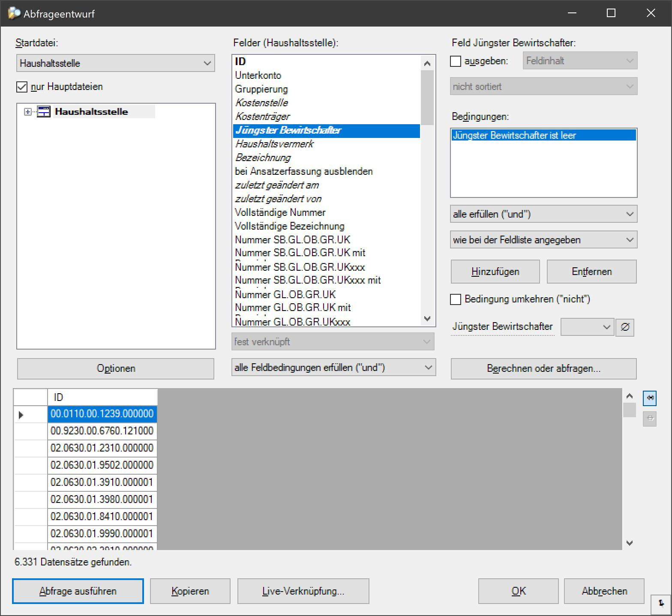
Task: Select result row 02.0630.01.9990.000001
Action: click(102, 534)
